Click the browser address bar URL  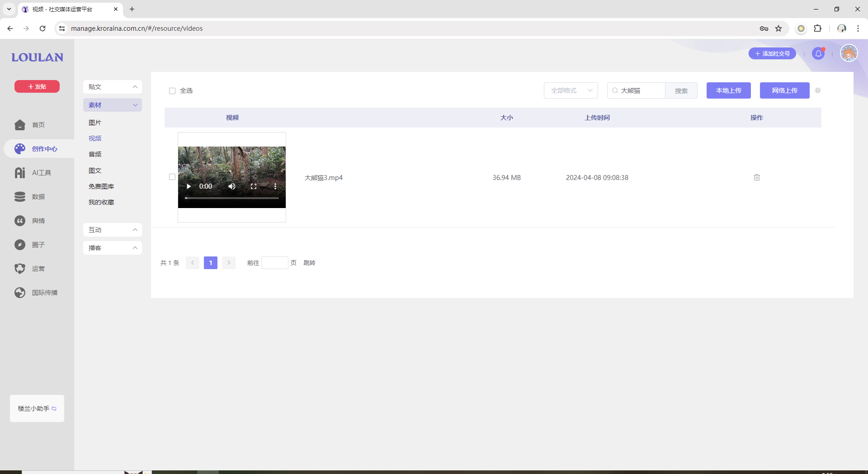pos(137,28)
